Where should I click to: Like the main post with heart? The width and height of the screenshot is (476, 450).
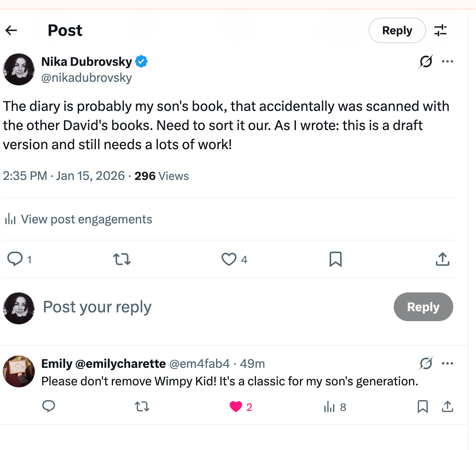tap(229, 259)
